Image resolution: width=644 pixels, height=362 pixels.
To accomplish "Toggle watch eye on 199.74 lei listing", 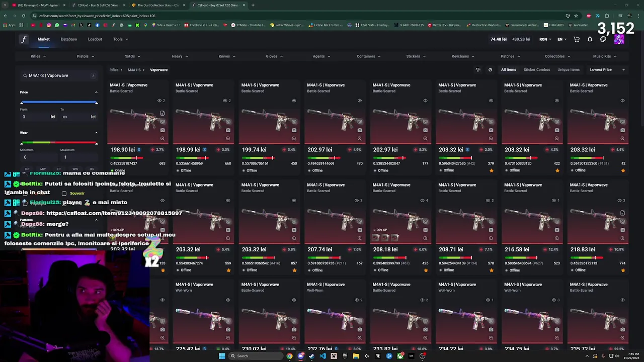I will [294, 101].
